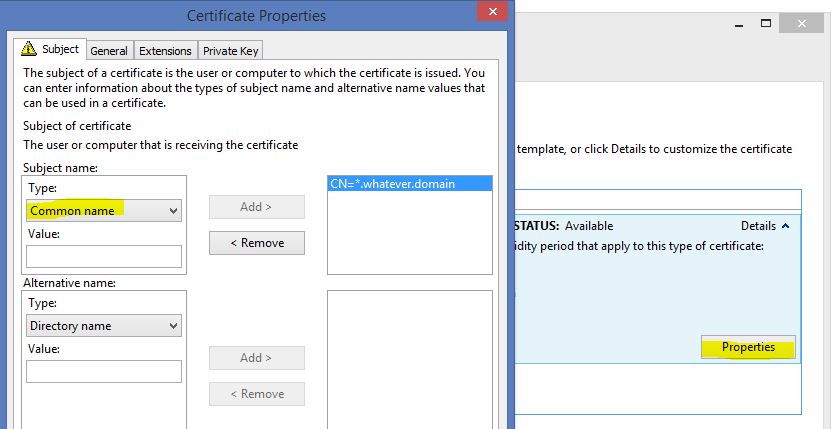Open the highlighted Properties button
The height and width of the screenshot is (429, 834).
[x=747, y=348]
